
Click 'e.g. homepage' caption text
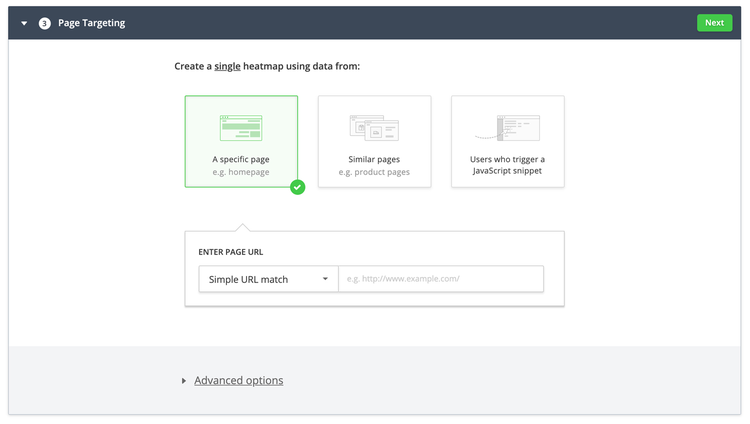[241, 172]
